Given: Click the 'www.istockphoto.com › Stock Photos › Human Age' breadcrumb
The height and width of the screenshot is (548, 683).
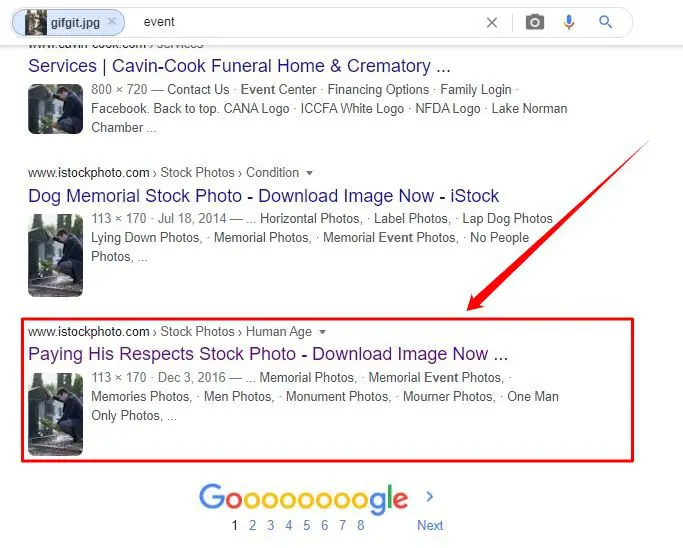Looking at the screenshot, I should pyautogui.click(x=170, y=332).
